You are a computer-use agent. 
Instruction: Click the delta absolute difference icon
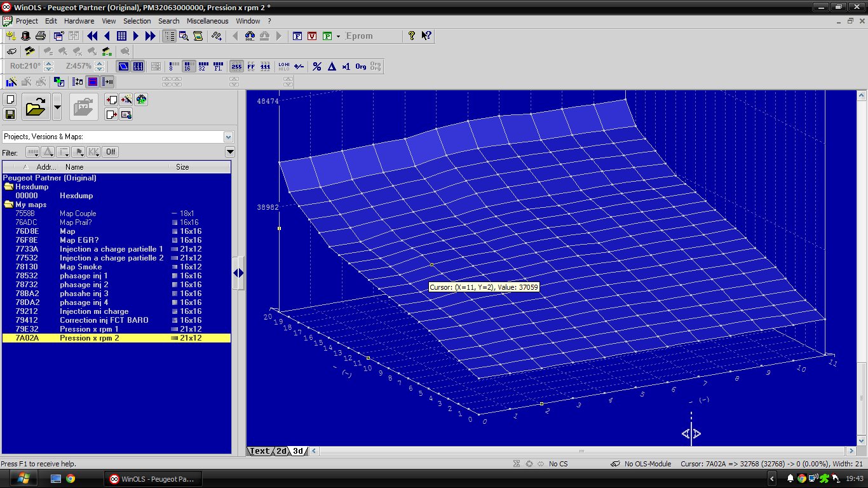(331, 66)
